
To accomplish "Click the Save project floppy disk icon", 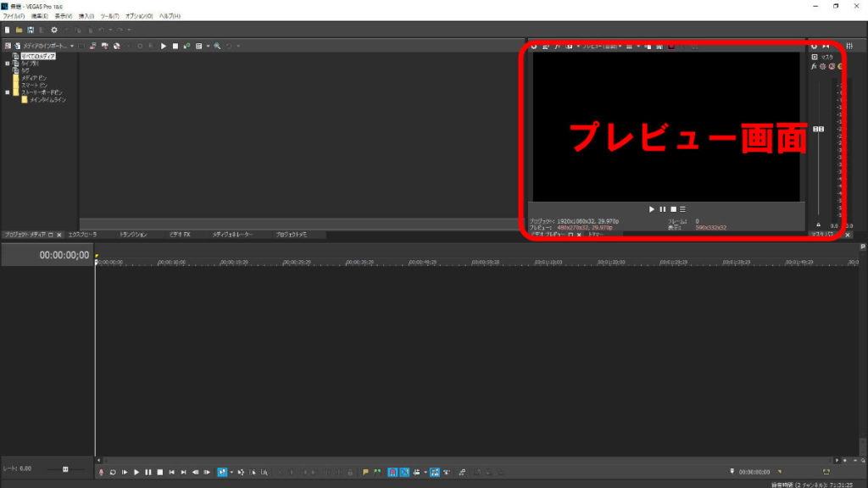I will (30, 30).
